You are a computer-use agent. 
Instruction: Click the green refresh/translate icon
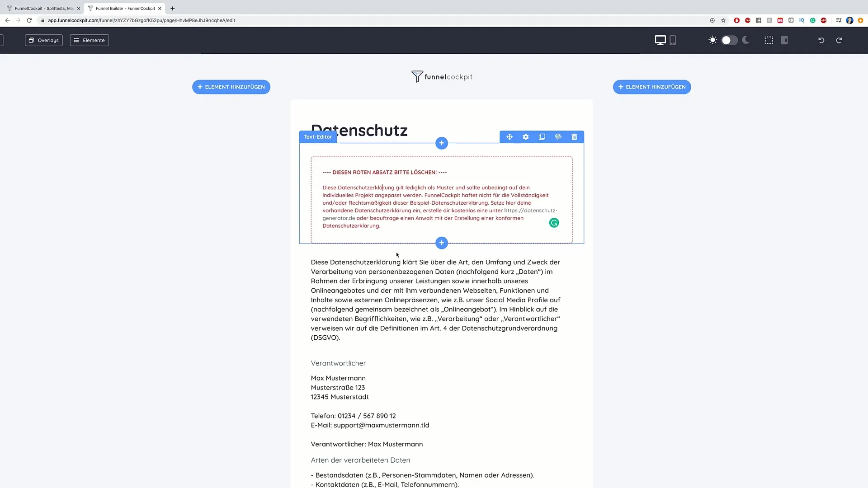tap(554, 222)
